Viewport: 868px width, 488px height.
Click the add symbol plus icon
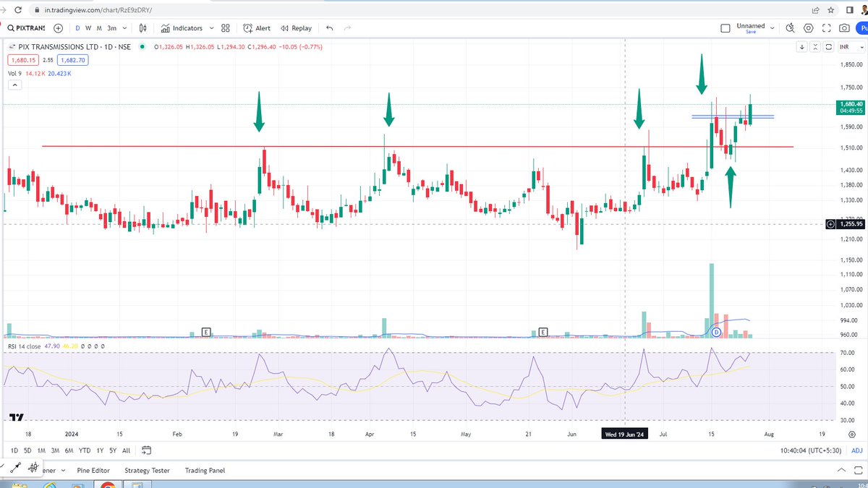[58, 28]
